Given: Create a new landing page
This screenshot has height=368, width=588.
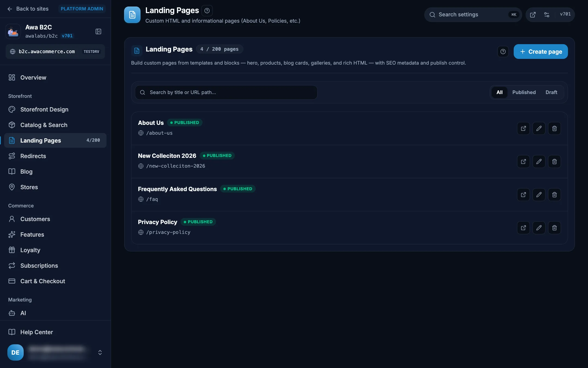Looking at the screenshot, I should [x=541, y=52].
